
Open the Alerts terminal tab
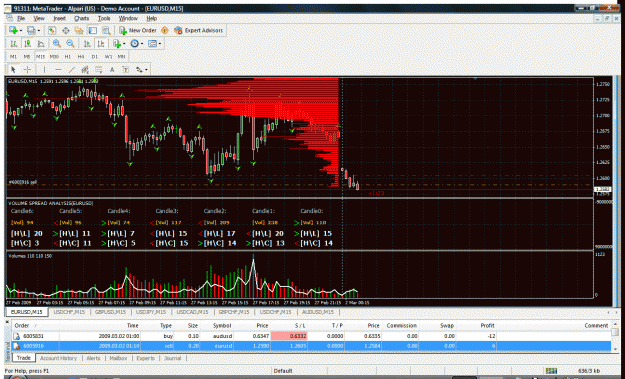coord(93,358)
